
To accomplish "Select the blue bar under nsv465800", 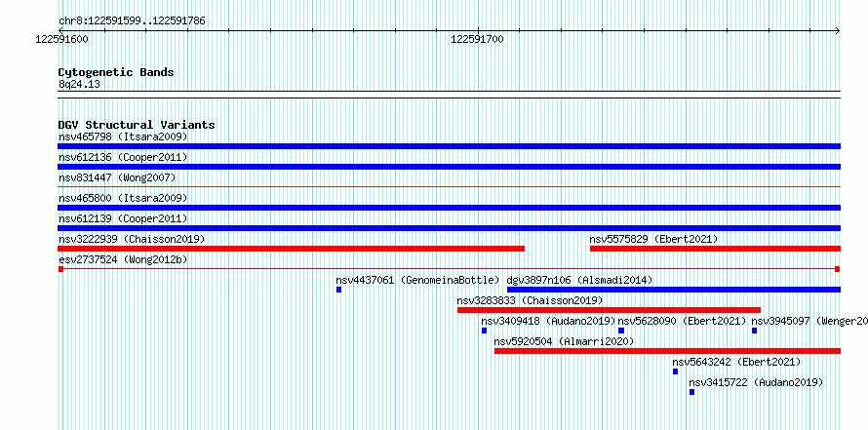I will click(x=449, y=208).
